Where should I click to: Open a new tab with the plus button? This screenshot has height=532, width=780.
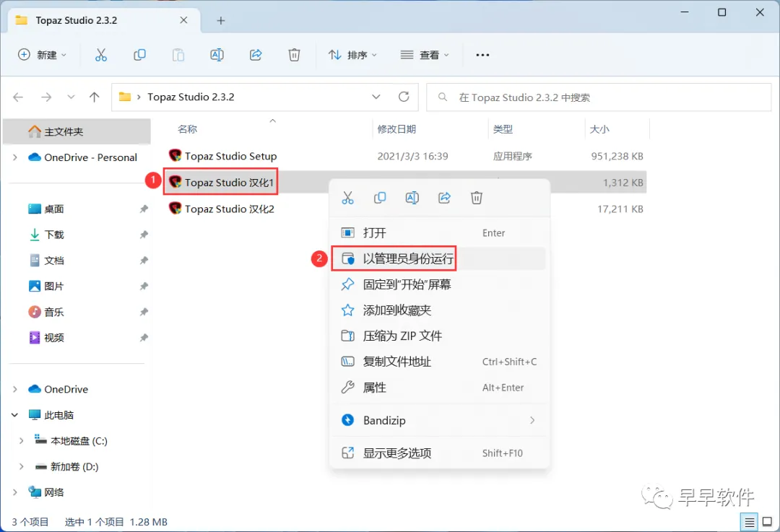(x=221, y=20)
